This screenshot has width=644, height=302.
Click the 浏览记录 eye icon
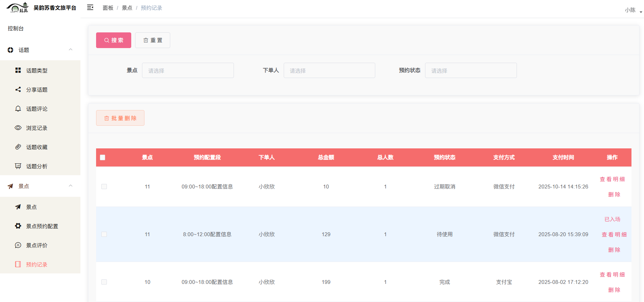click(18, 128)
